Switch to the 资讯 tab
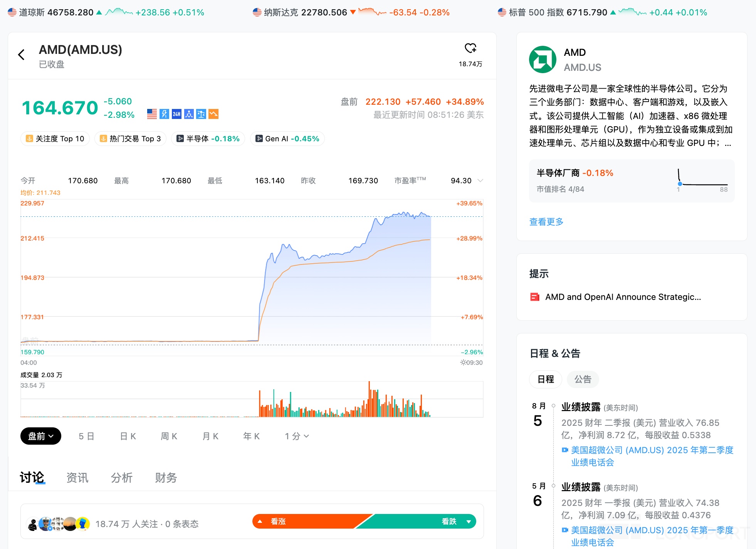 pyautogui.click(x=77, y=478)
